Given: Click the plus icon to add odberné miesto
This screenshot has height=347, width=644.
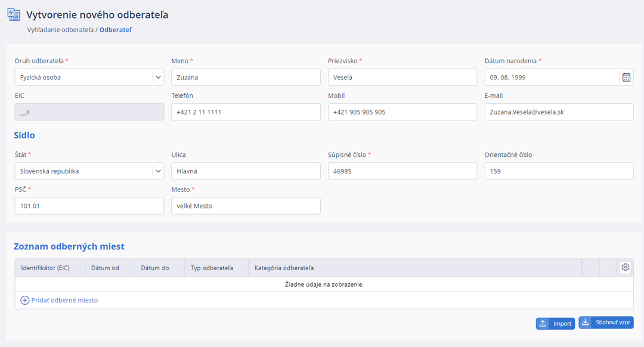Looking at the screenshot, I should [x=24, y=300].
